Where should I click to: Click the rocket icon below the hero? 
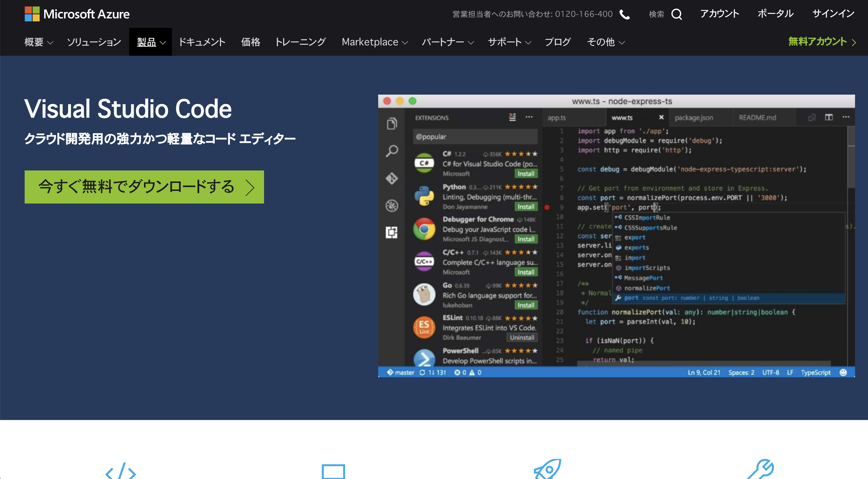tap(548, 469)
